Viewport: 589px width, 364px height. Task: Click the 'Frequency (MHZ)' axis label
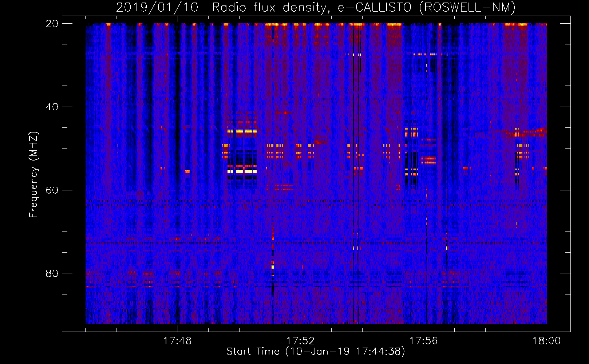pos(33,175)
